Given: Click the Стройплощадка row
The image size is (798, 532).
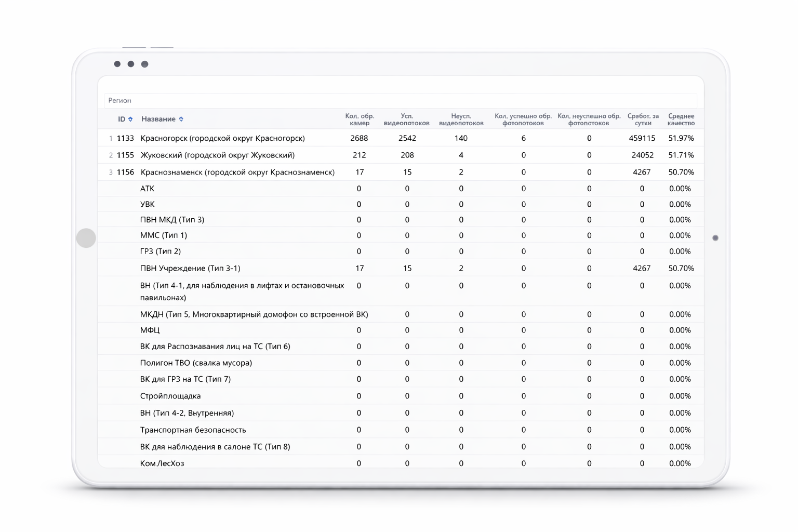Looking at the screenshot, I should [170, 396].
